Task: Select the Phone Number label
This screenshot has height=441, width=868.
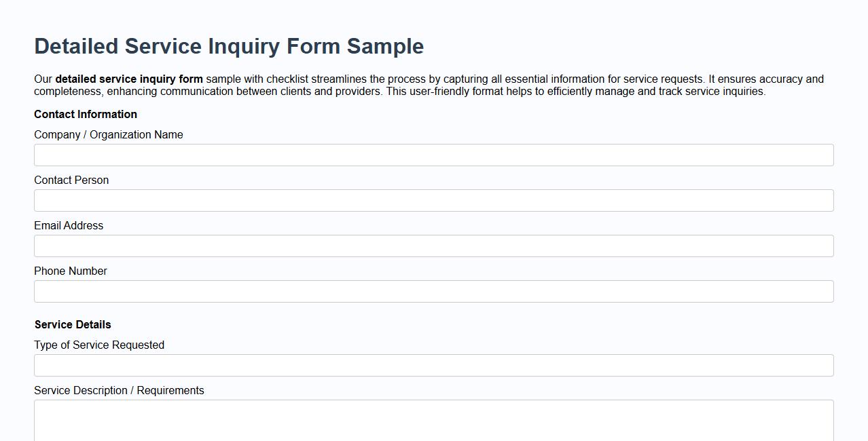Action: coord(70,271)
